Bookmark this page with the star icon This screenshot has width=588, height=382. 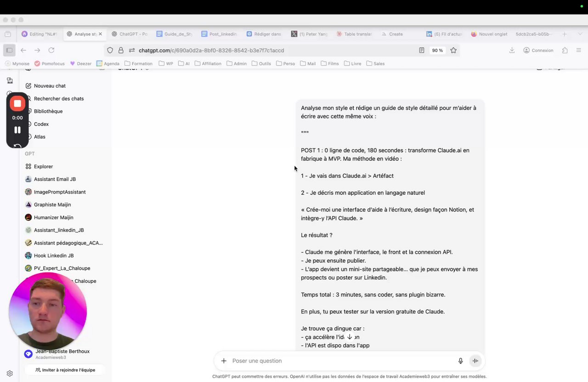(453, 50)
